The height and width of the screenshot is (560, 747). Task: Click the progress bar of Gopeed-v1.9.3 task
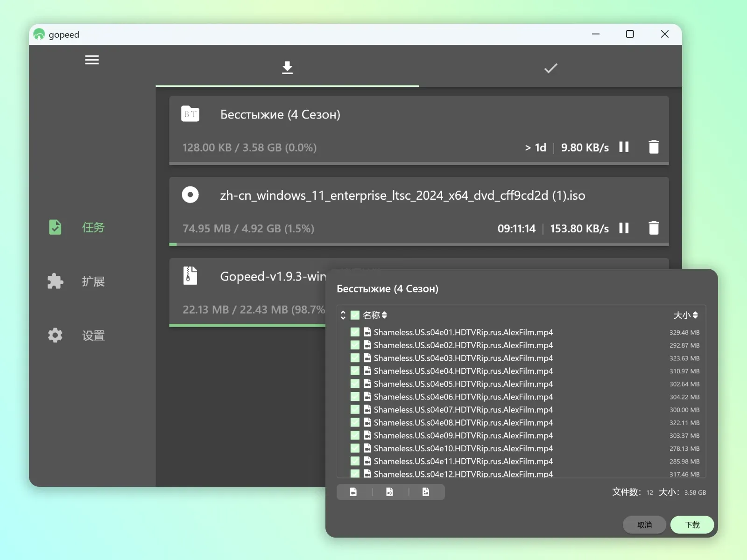point(247,325)
